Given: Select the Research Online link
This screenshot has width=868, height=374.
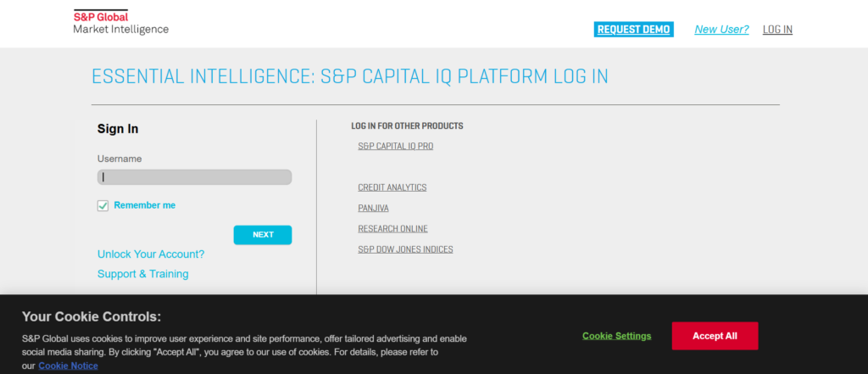Looking at the screenshot, I should click(x=392, y=229).
